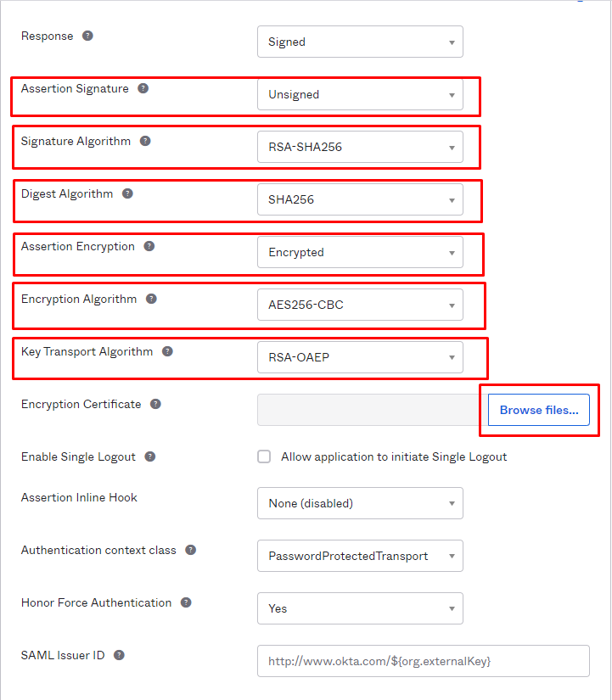This screenshot has width=612, height=700.
Task: Expand the RSA-SHA256 Signature Algorithm dropdown
Action: pyautogui.click(x=360, y=147)
